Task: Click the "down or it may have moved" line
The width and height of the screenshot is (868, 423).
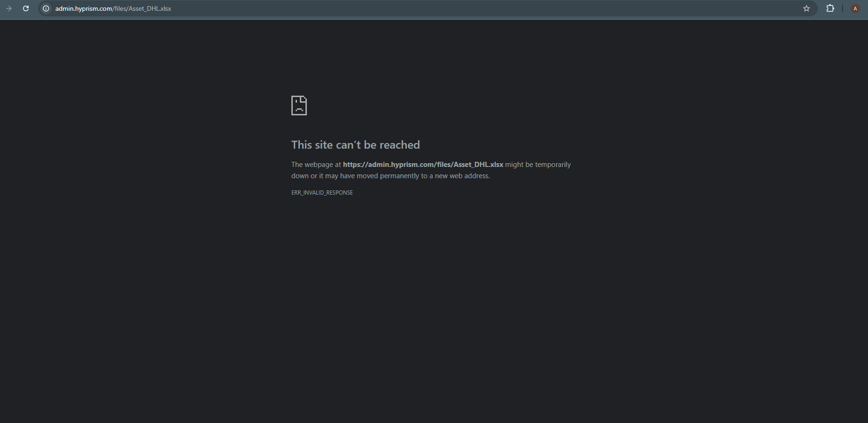Action: pos(338,176)
